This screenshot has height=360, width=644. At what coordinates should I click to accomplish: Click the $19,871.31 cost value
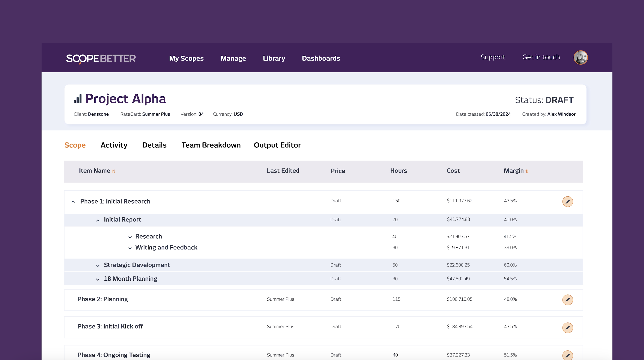click(458, 247)
